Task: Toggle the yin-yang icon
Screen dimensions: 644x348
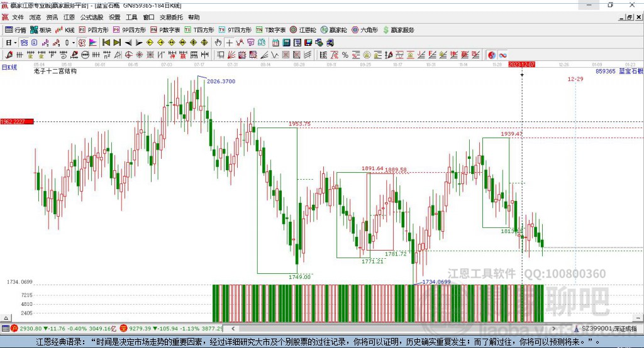Action: (x=492, y=55)
